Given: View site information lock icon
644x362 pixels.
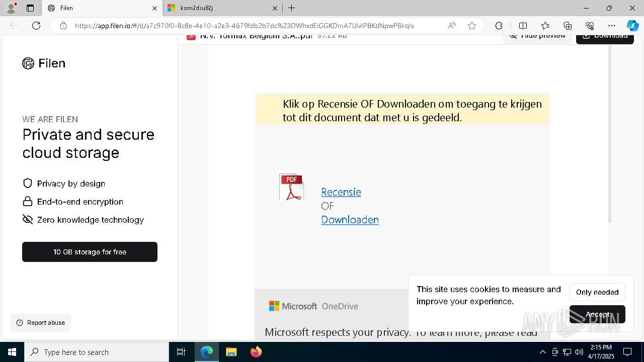Looking at the screenshot, I should 63,26.
